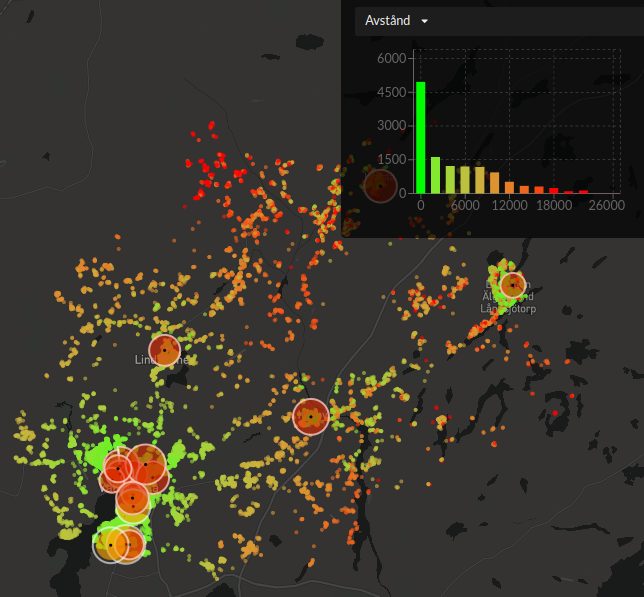Select the bottom-most orange circle marker
Image resolution: width=644 pixels, height=597 pixels.
pyautogui.click(x=128, y=545)
